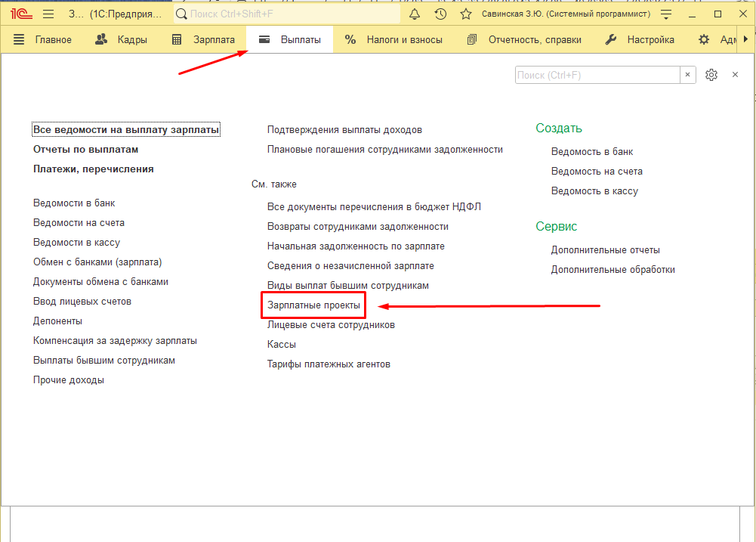
Task: Open Ведомости в кассу list
Action: coord(77,243)
